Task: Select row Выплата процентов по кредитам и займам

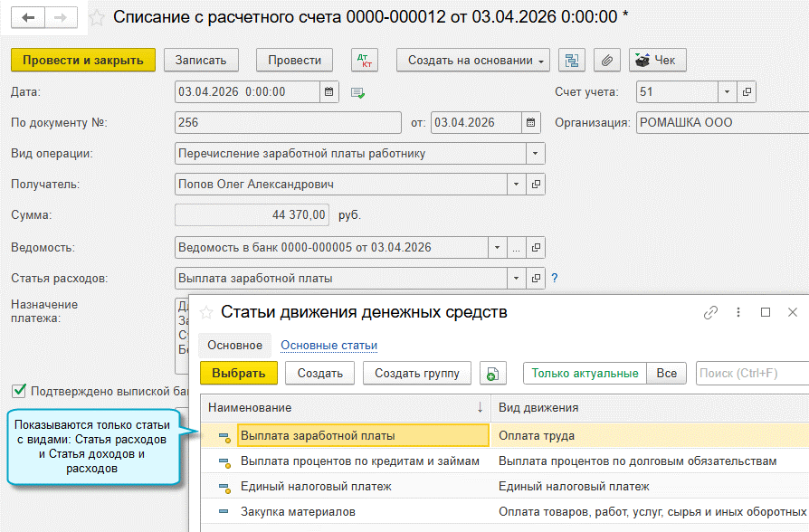Action: [505, 461]
